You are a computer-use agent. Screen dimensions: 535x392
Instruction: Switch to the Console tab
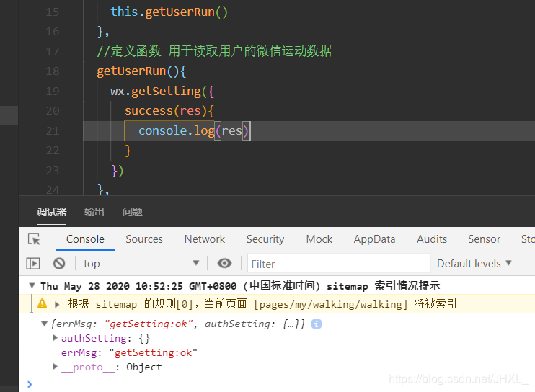point(85,239)
